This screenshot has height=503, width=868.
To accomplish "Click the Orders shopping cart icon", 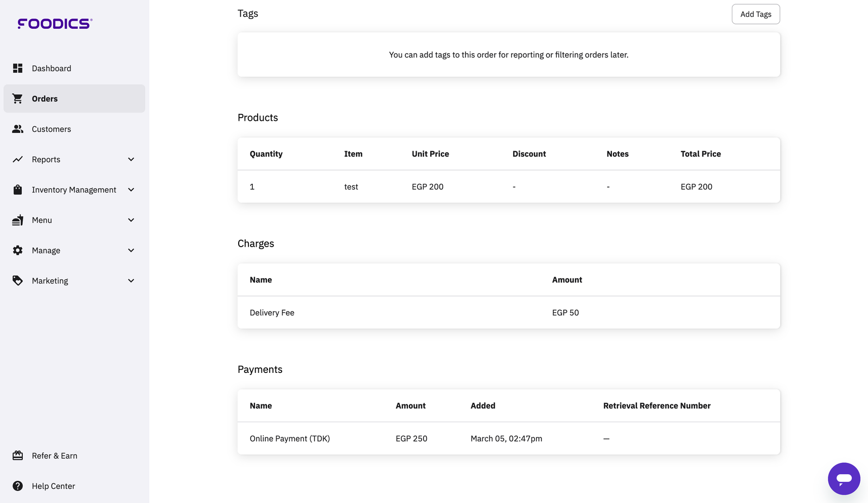I will [x=18, y=99].
